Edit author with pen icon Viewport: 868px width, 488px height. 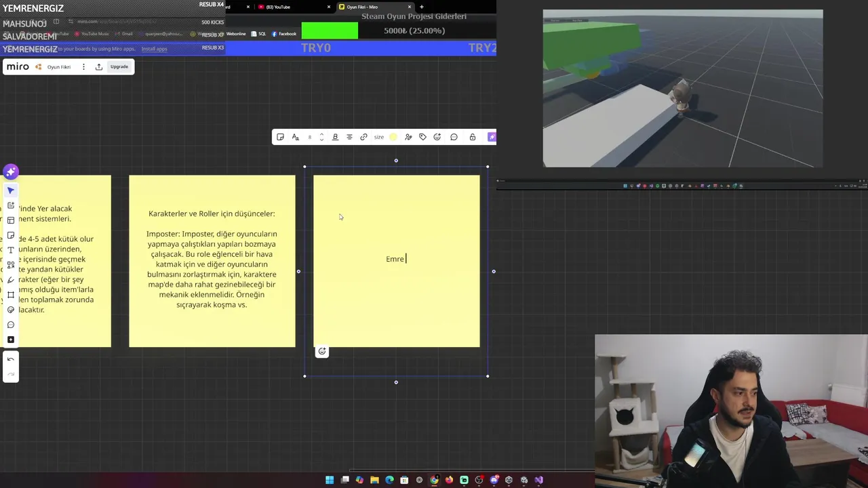pos(408,137)
